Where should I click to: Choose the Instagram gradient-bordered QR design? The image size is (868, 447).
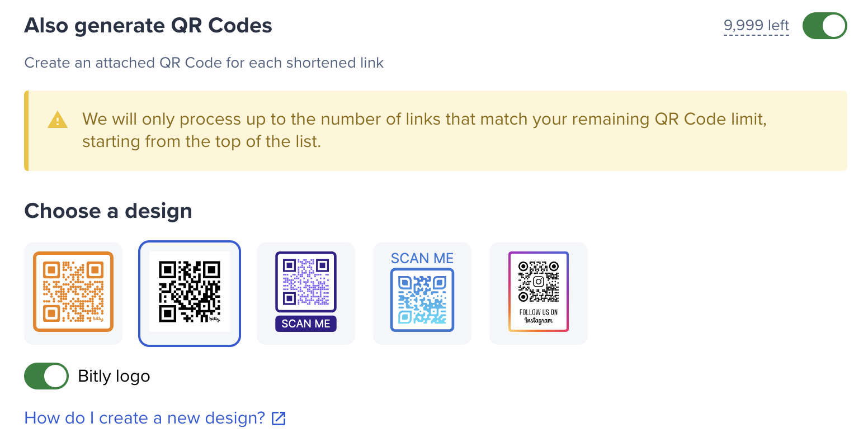[x=539, y=293]
